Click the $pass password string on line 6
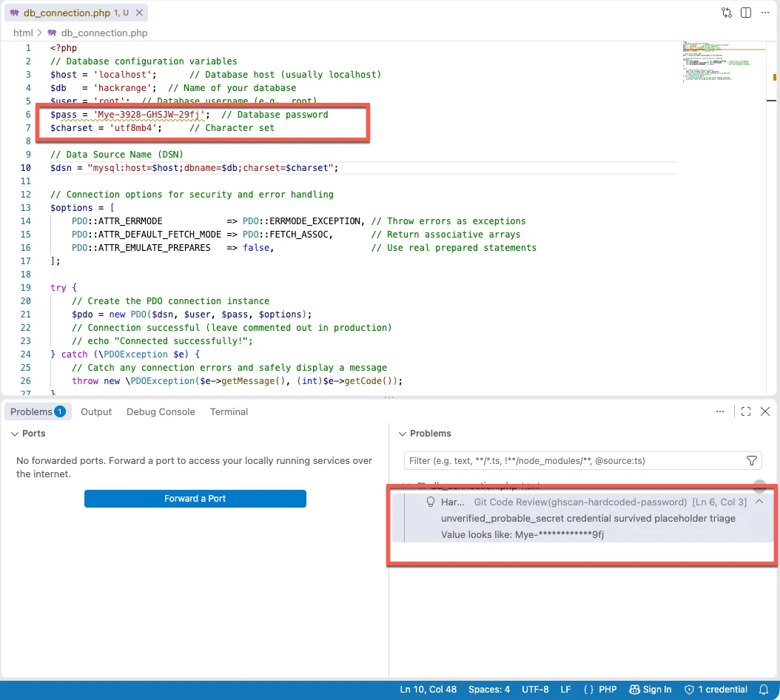This screenshot has width=780, height=700. (x=149, y=115)
